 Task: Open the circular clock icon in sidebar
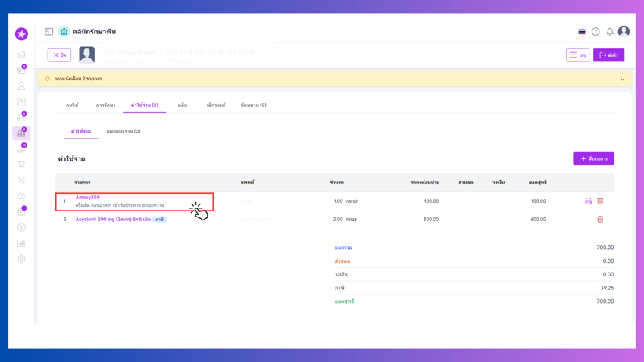pyautogui.click(x=21, y=227)
